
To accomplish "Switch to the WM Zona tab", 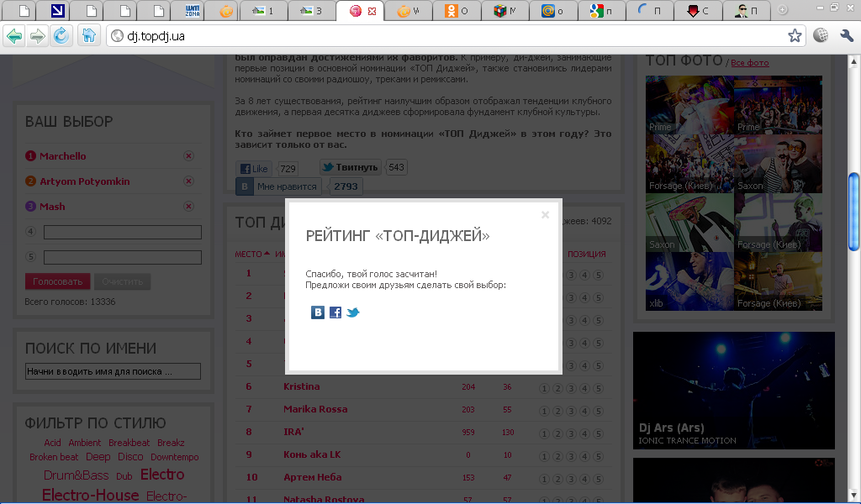I will [193, 10].
